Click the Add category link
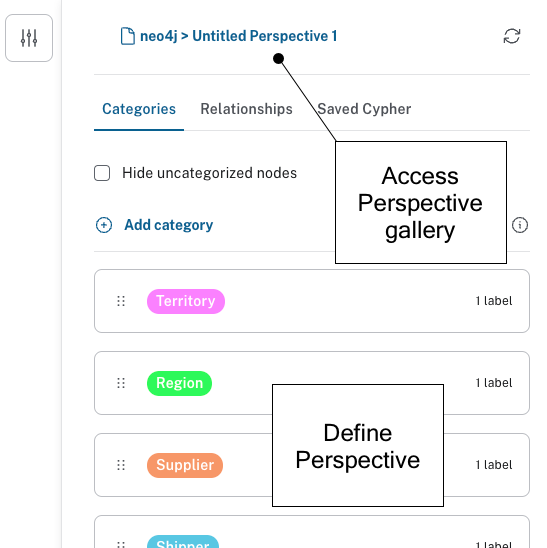The width and height of the screenshot is (547, 548). (169, 225)
